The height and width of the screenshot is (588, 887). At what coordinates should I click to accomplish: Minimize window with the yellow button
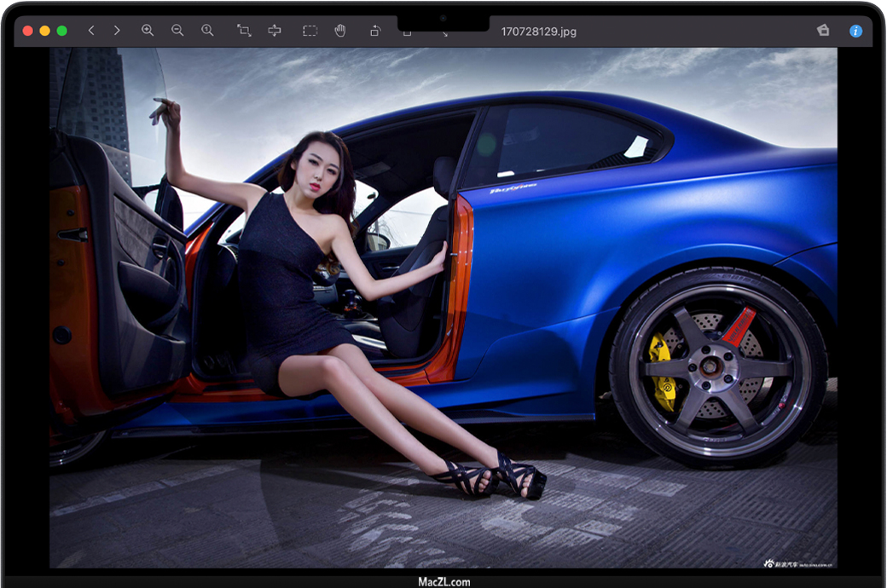pos(45,31)
